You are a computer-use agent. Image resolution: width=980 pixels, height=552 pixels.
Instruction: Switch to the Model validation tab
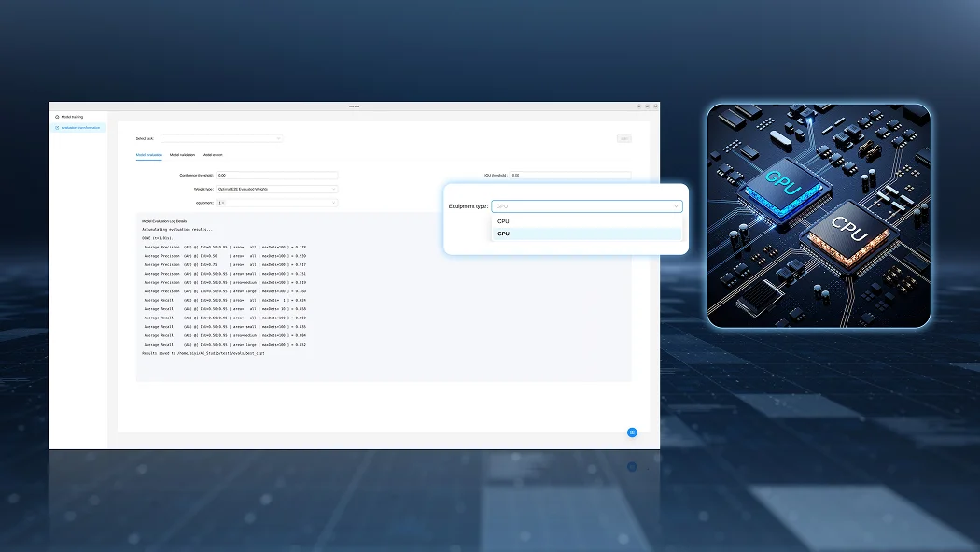(x=182, y=155)
